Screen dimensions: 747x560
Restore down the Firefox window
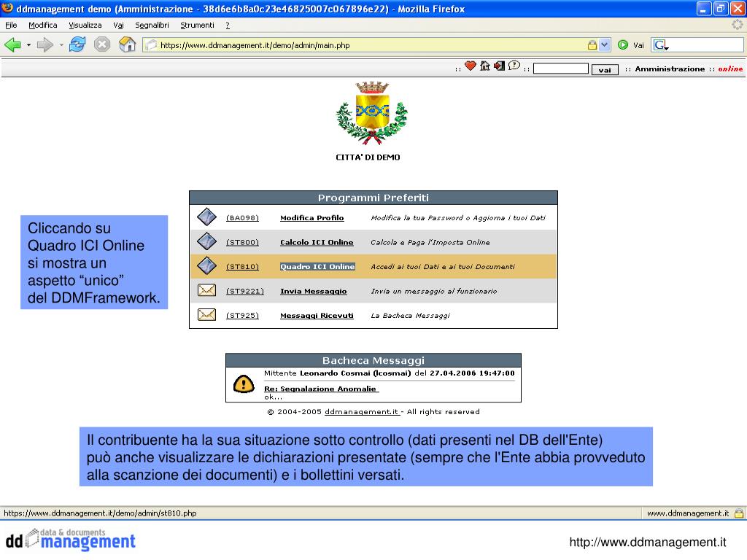720,9
